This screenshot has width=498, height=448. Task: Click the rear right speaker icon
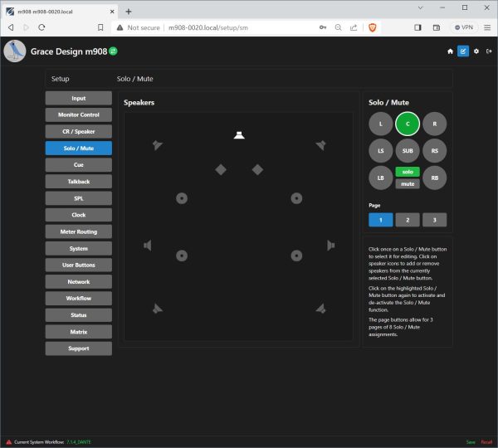click(320, 308)
